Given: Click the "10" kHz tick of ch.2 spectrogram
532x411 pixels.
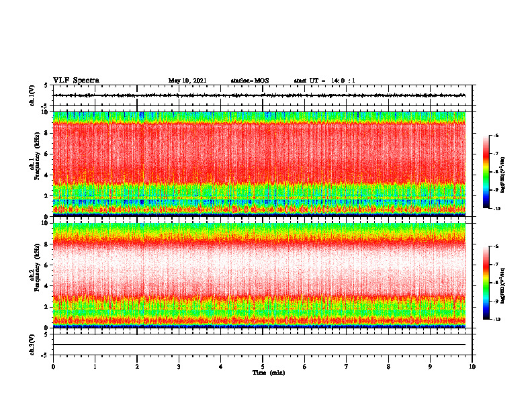Looking at the screenshot, I should tap(44, 223).
